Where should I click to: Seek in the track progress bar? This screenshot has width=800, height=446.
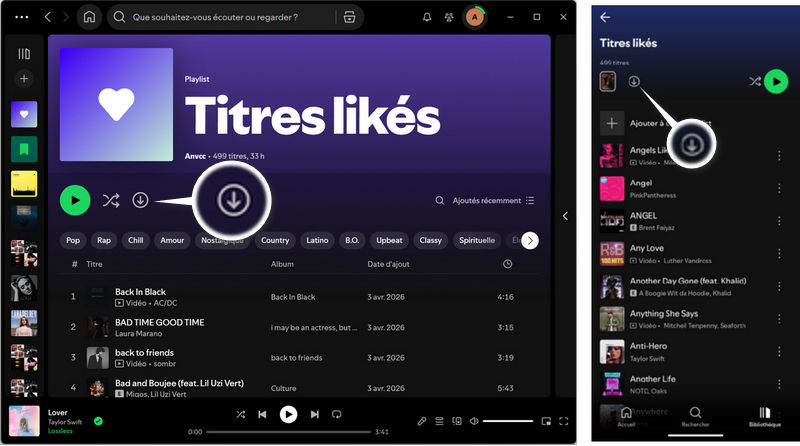288,432
